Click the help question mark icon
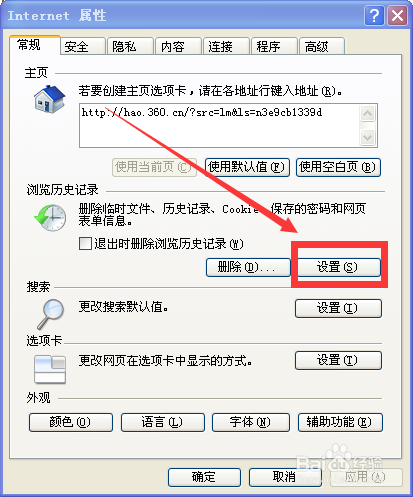413x497 pixels. [x=374, y=16]
